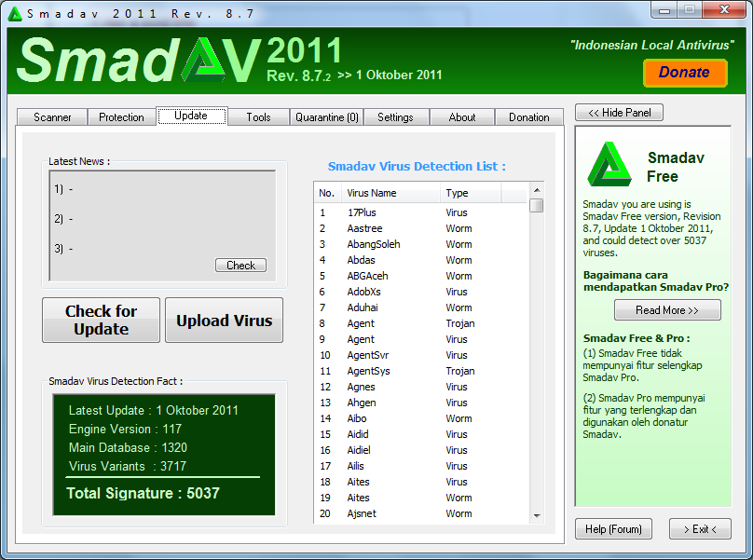Click the large SmadAV banner logo

[138, 62]
